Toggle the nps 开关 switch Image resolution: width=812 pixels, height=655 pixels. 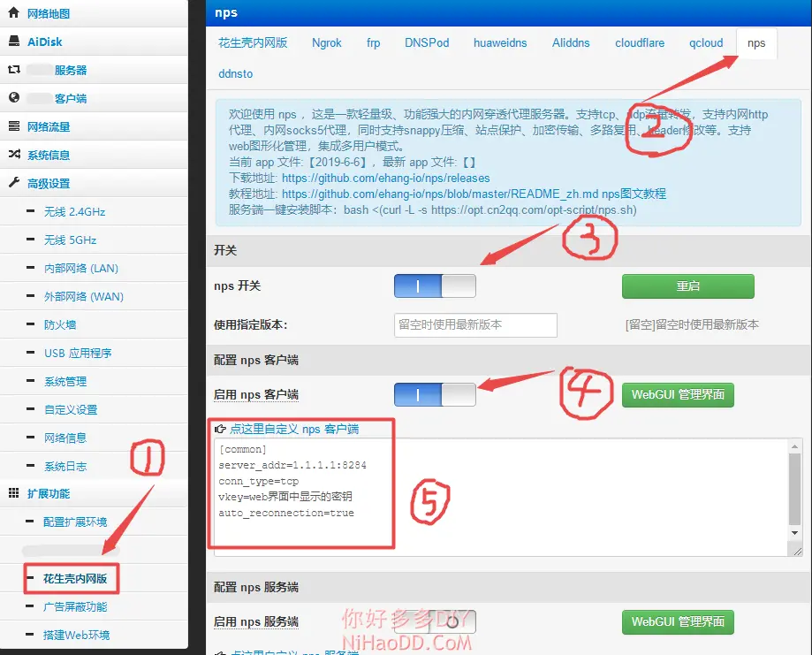point(435,286)
